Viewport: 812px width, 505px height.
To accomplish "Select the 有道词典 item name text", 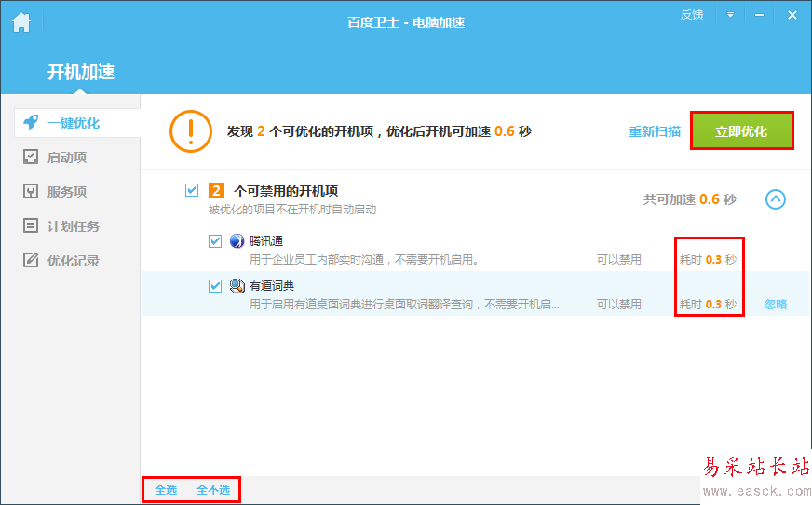I will tap(272, 286).
